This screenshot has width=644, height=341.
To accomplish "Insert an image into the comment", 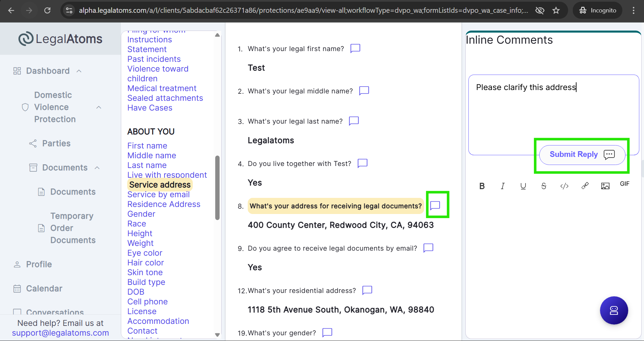I will pos(605,186).
